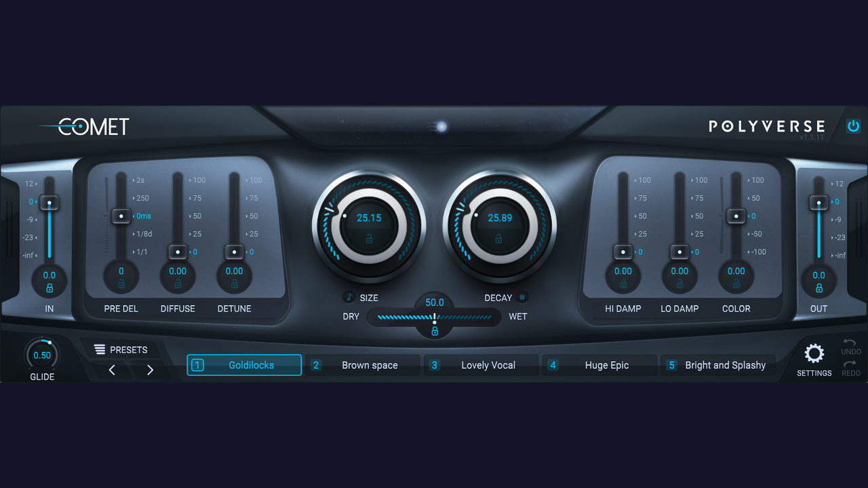Click the Polyverse logo
Viewport: 868px width, 488px height.
tap(767, 126)
